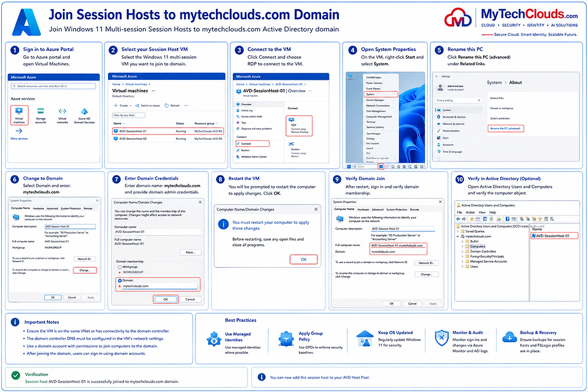The height and width of the screenshot is (392, 588).
Task: Click More... in Computer Name/Domain Changes dialog
Action: [190, 252]
